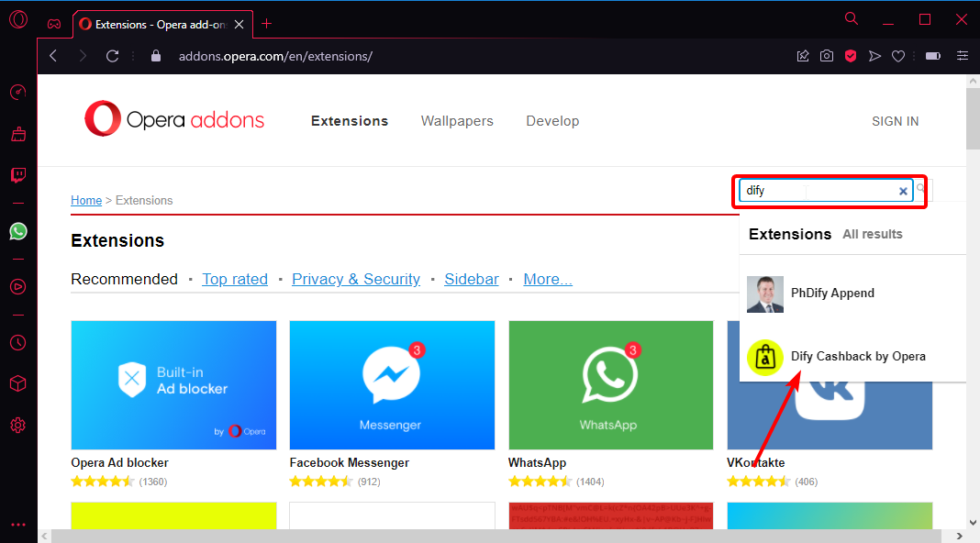Add page to bookmarks heart icon

898,56
